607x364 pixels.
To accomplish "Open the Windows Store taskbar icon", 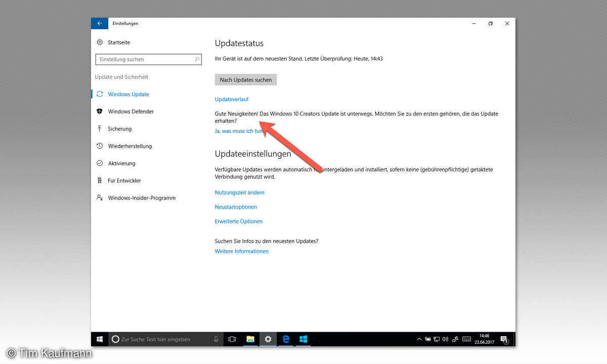I will pyautogui.click(x=303, y=339).
